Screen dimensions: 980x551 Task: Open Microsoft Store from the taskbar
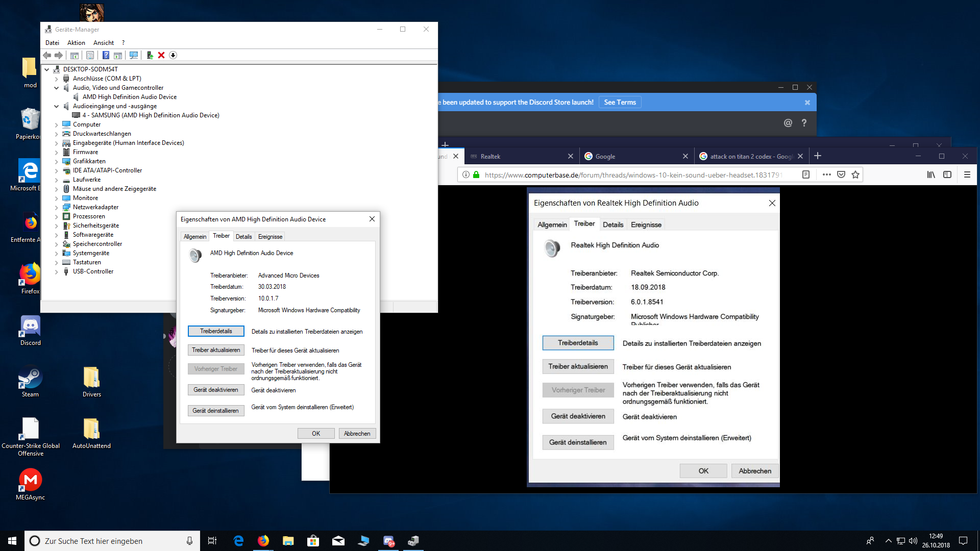point(313,541)
